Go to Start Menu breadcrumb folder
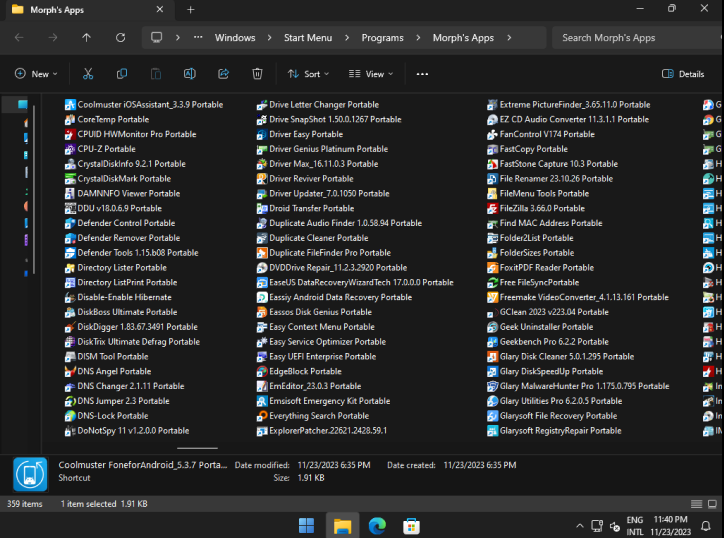The height and width of the screenshot is (538, 724). (x=308, y=37)
